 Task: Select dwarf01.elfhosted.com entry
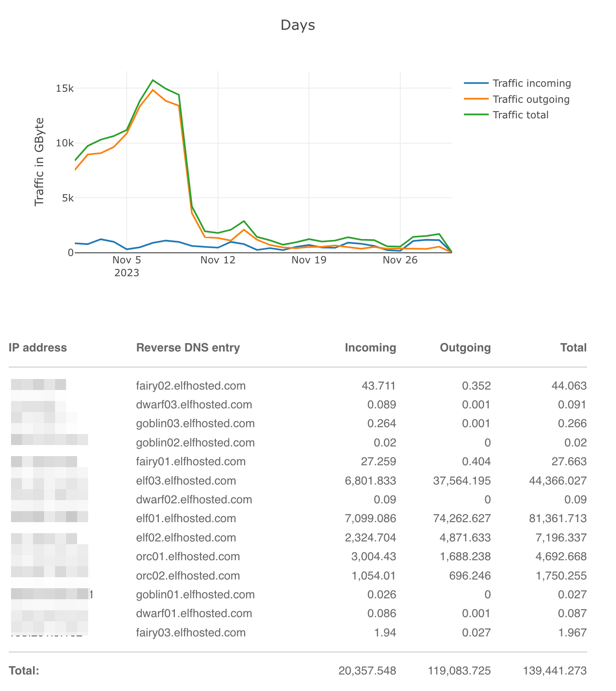pyautogui.click(x=194, y=613)
